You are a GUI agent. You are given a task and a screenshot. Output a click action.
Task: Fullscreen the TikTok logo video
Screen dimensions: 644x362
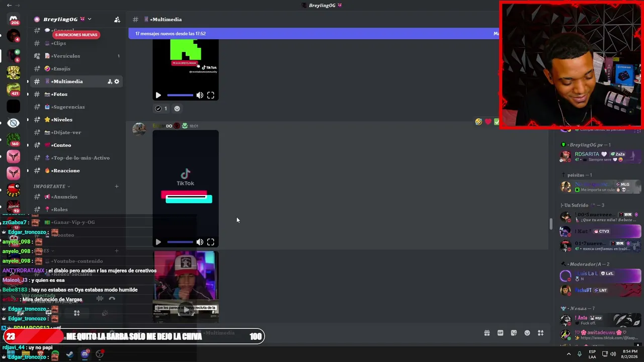(211, 242)
